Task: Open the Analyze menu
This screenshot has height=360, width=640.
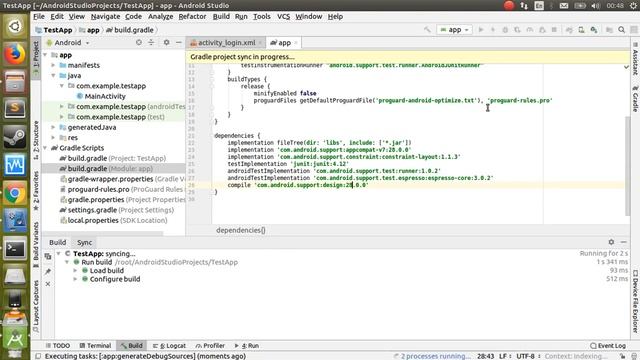Action: pos(160,17)
